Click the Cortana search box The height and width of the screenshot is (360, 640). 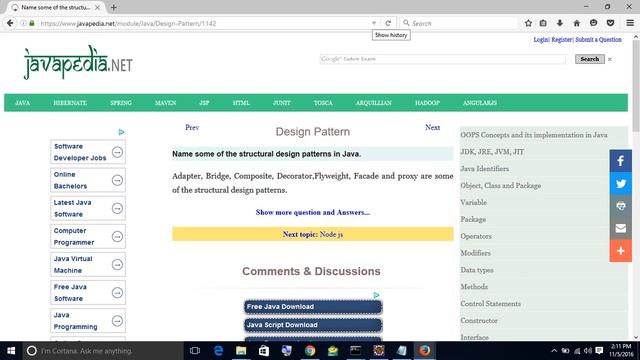click(x=103, y=351)
